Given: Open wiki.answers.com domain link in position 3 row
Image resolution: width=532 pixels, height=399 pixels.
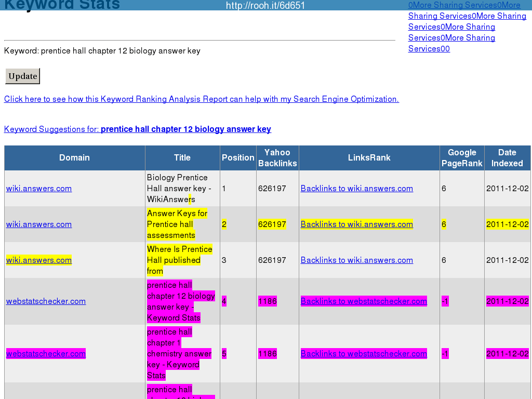Looking at the screenshot, I should [x=39, y=260].
